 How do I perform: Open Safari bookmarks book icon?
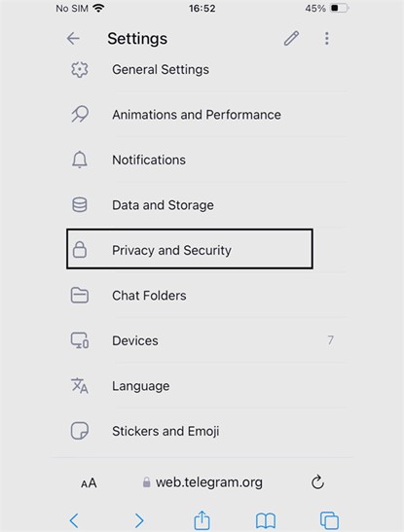click(266, 520)
